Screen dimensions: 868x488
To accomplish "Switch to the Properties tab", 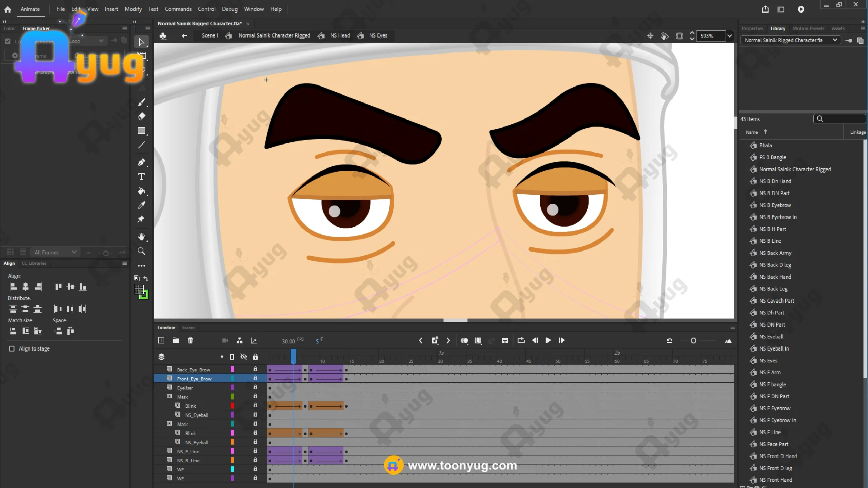I will (x=752, y=28).
